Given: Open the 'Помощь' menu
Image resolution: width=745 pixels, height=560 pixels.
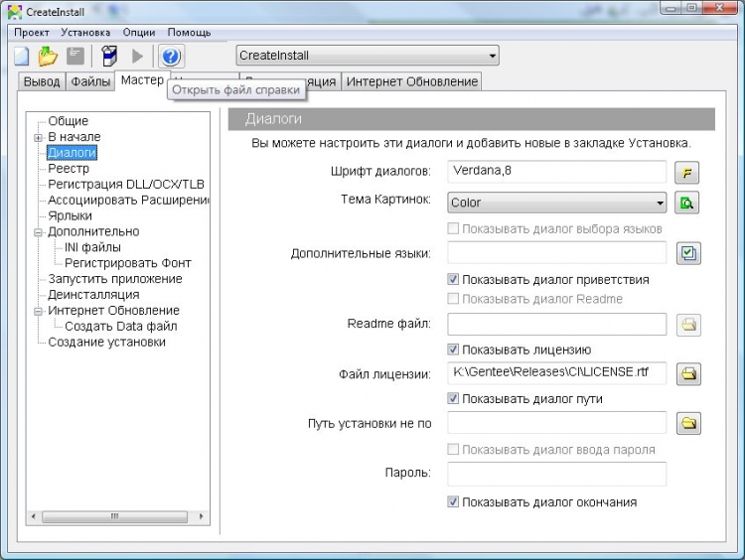Looking at the screenshot, I should click(189, 33).
